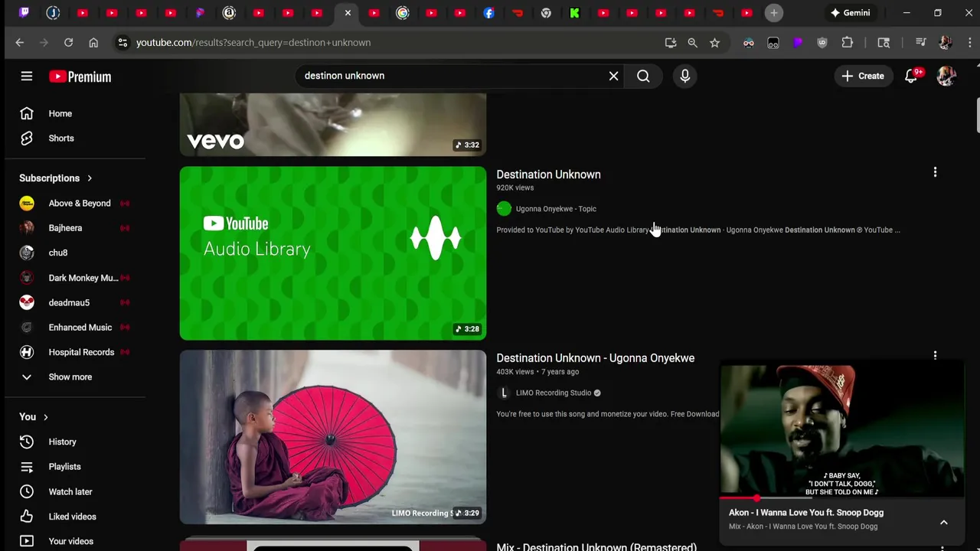Open a new browser tab
The height and width of the screenshot is (551, 980).
pyautogui.click(x=774, y=13)
